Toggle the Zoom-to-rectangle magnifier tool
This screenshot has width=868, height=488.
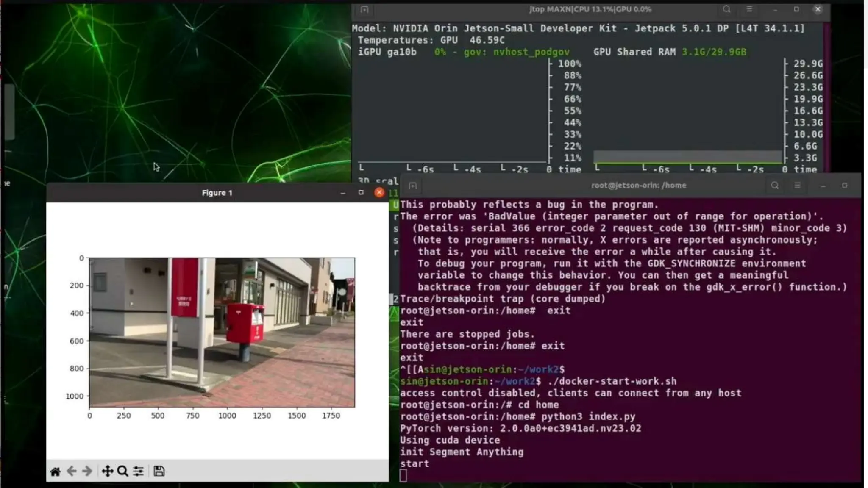point(122,471)
